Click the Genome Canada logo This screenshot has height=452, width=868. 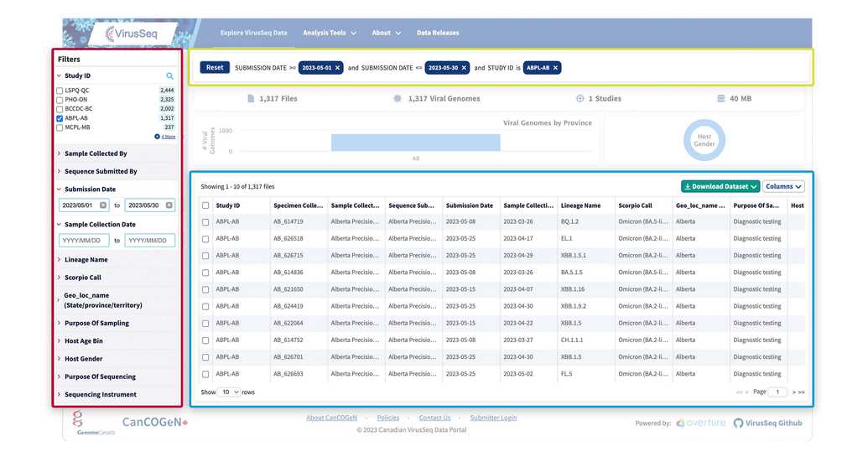pos(94,423)
